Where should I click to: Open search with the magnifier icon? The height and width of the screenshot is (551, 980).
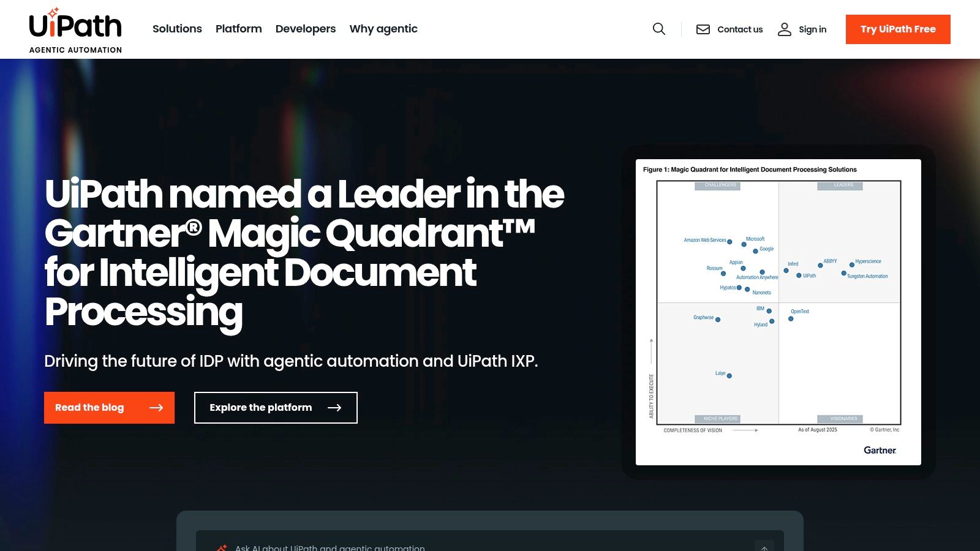[659, 29]
